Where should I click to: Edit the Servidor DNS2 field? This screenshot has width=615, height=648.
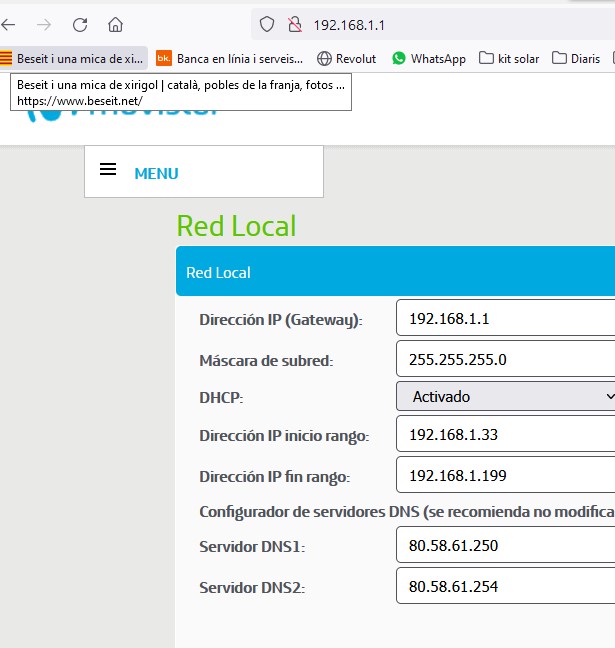(x=505, y=586)
